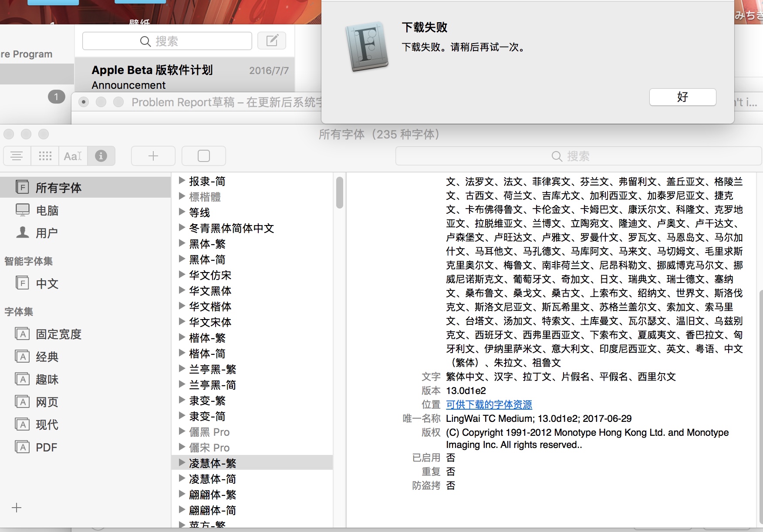Open the PDF font collection
Screen dimensions: 763x532
46,447
